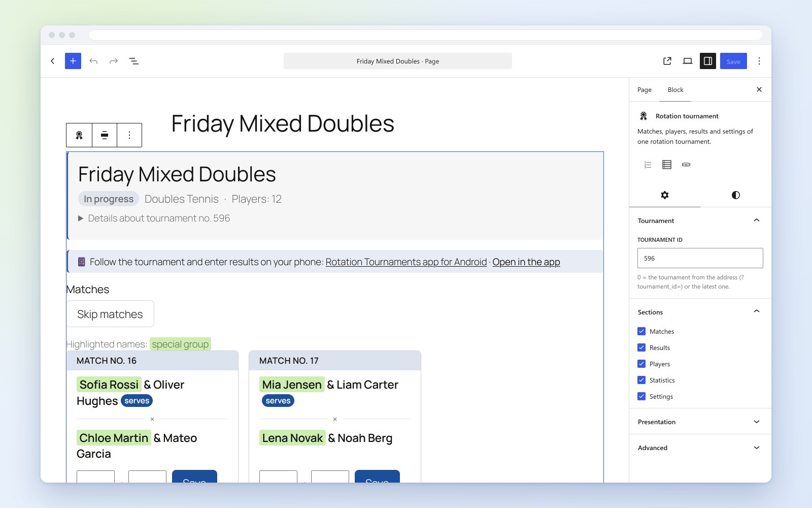Expand the Presentation panel
812x508 pixels.
point(700,422)
